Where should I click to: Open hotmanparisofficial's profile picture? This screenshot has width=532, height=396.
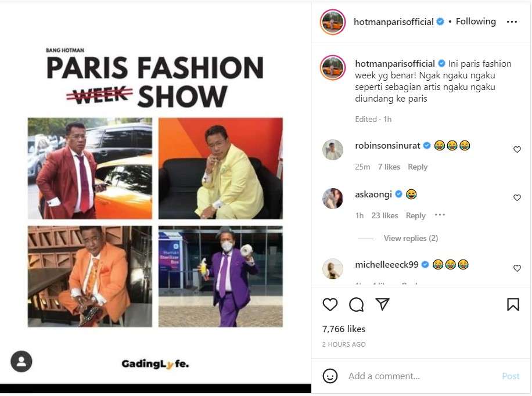pyautogui.click(x=333, y=21)
